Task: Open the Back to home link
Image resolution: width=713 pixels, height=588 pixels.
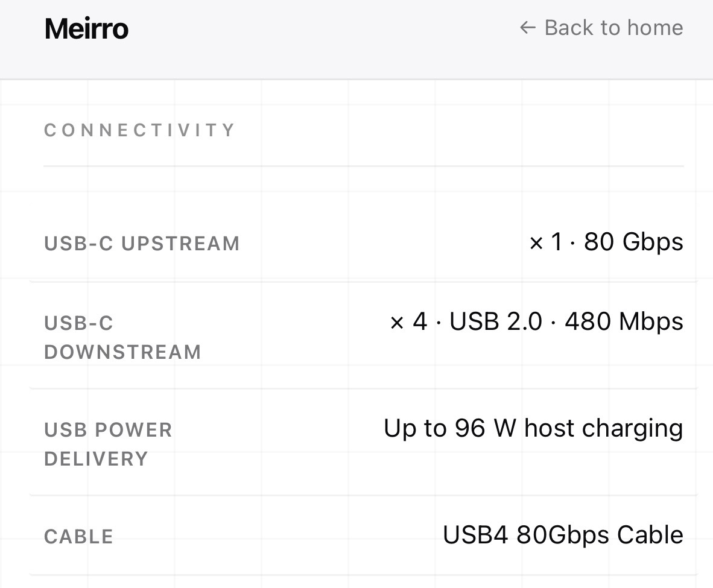Action: click(601, 28)
